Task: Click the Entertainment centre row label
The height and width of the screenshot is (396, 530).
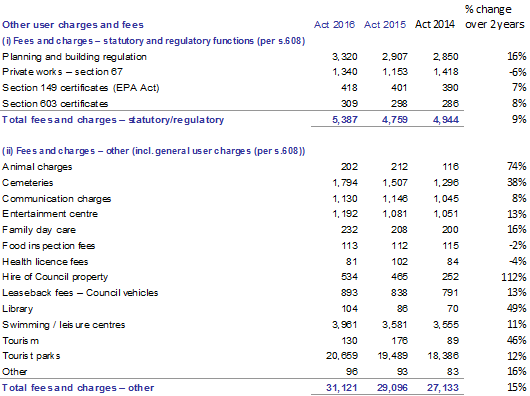Action: pos(50,214)
